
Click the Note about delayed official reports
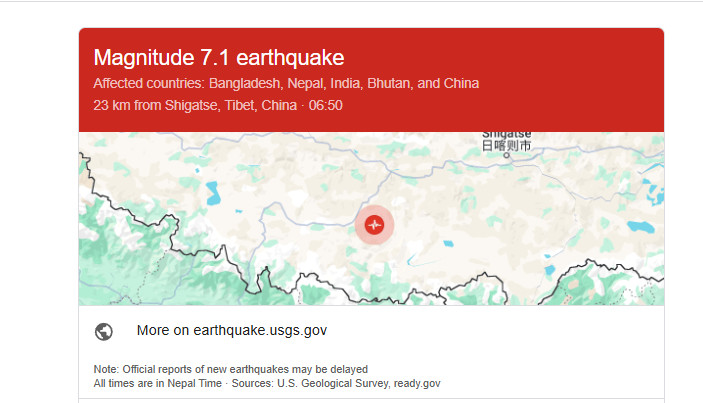230,369
